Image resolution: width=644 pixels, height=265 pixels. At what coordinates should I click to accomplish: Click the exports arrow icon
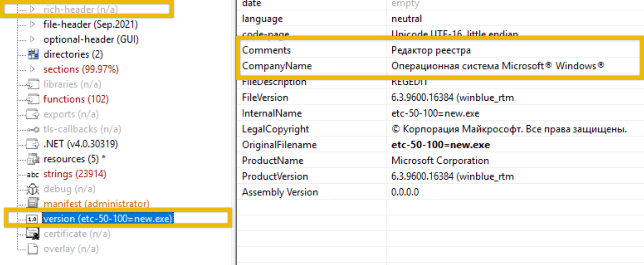click(x=33, y=114)
